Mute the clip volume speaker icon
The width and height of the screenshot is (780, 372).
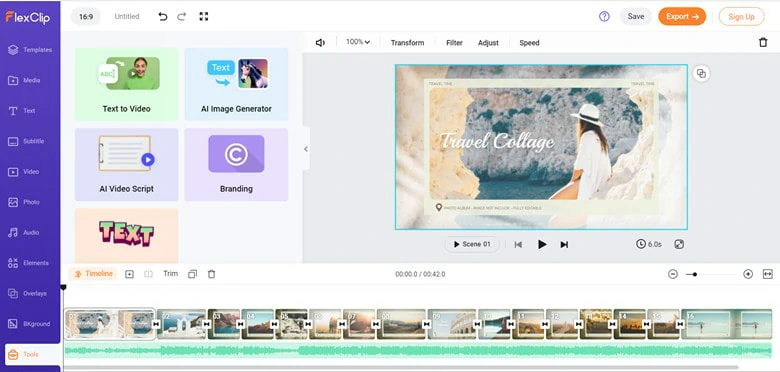320,43
